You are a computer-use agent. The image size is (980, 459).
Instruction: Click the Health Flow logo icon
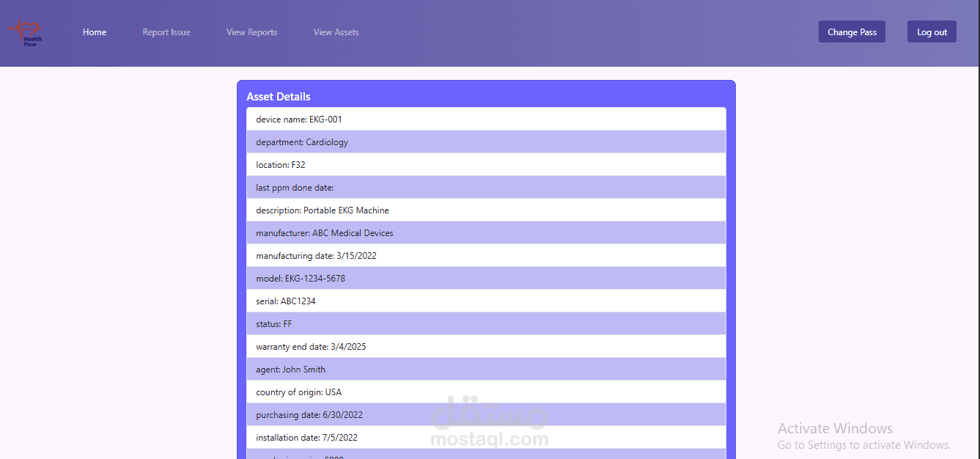[x=25, y=32]
